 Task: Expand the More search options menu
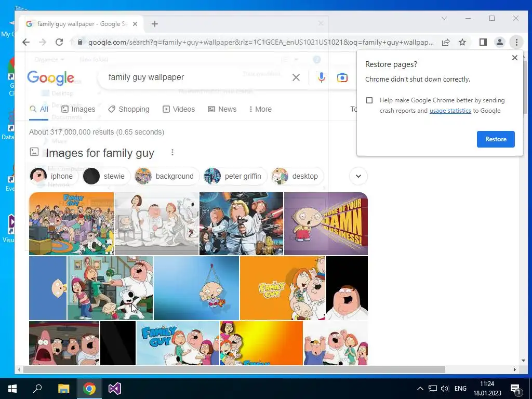(x=260, y=109)
